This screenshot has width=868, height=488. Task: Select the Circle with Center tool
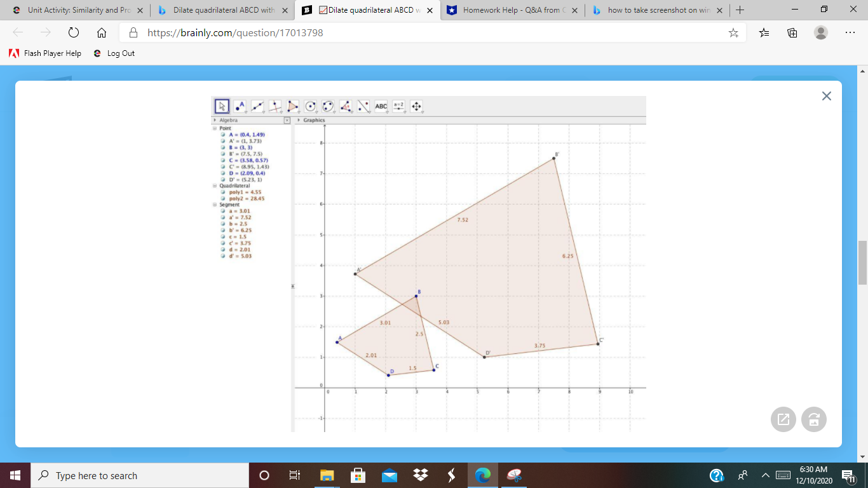tap(310, 106)
